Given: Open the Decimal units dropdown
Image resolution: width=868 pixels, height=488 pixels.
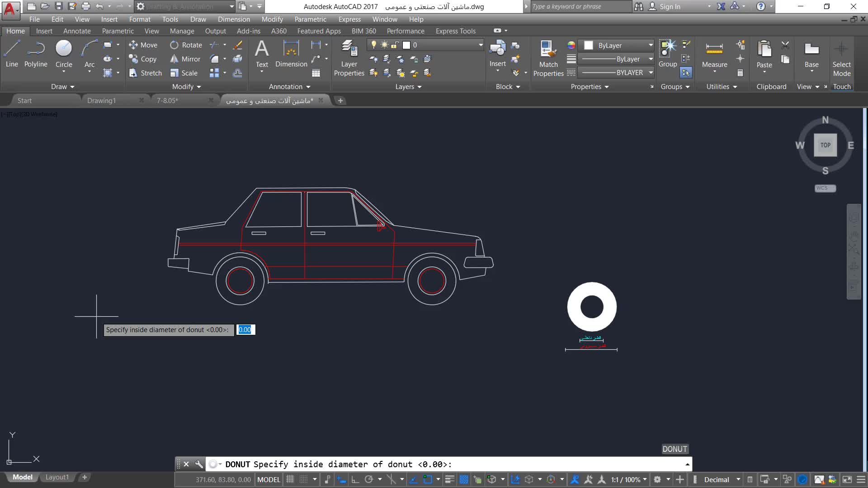Looking at the screenshot, I should pyautogui.click(x=738, y=479).
